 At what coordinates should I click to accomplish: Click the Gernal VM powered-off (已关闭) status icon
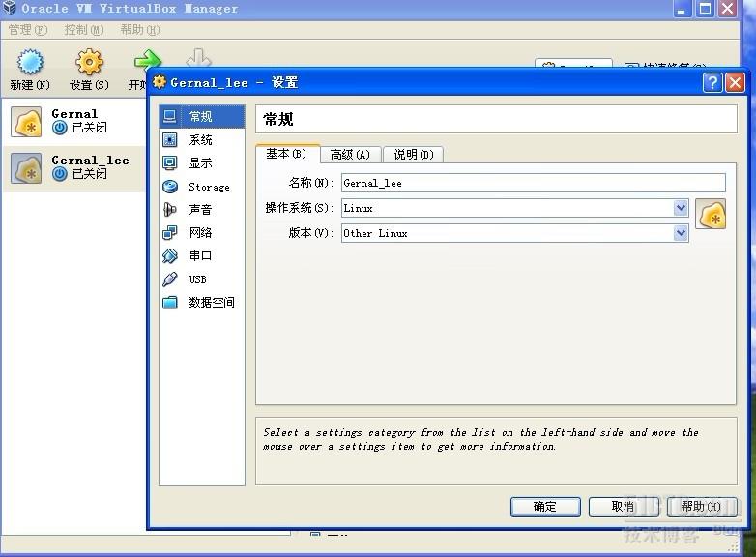pos(60,128)
